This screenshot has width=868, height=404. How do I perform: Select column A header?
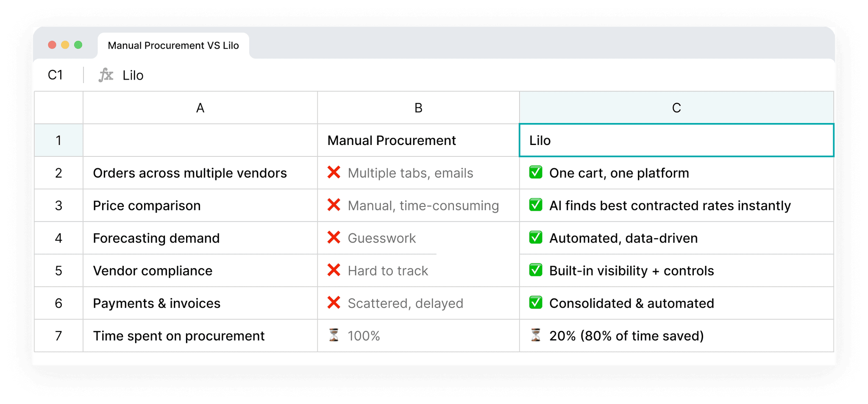click(x=200, y=108)
